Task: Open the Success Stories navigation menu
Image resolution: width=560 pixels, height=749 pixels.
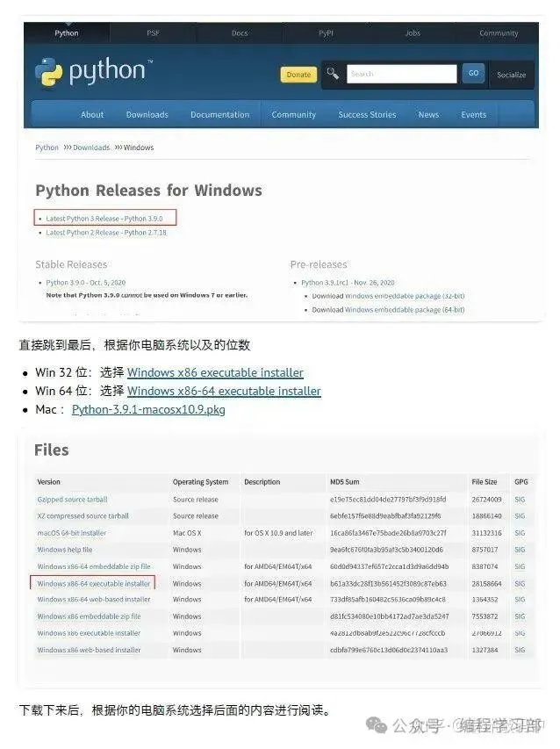Action: pos(367,115)
